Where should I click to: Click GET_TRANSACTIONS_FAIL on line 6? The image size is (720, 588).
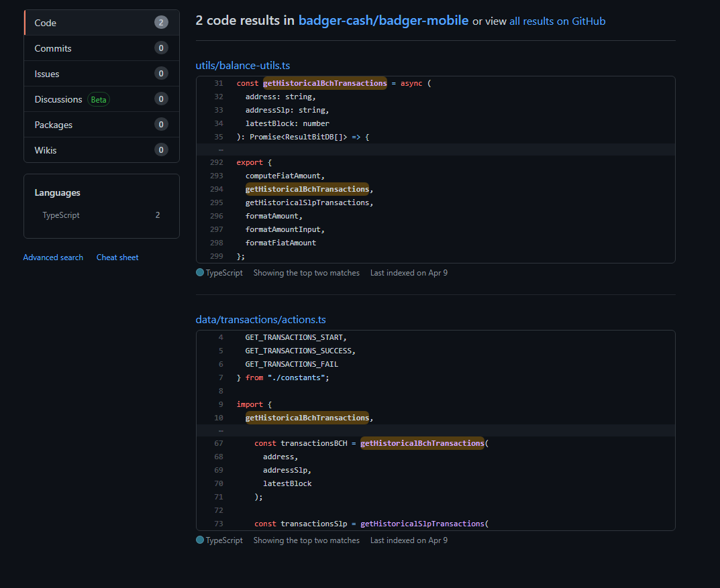coord(292,364)
